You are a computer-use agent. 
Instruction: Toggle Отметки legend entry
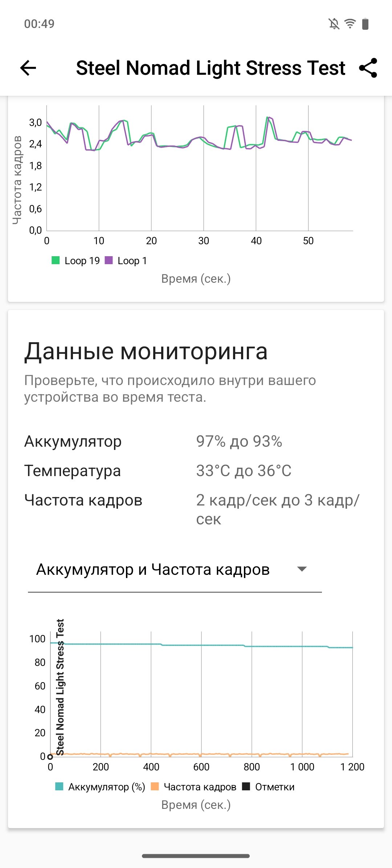click(269, 787)
